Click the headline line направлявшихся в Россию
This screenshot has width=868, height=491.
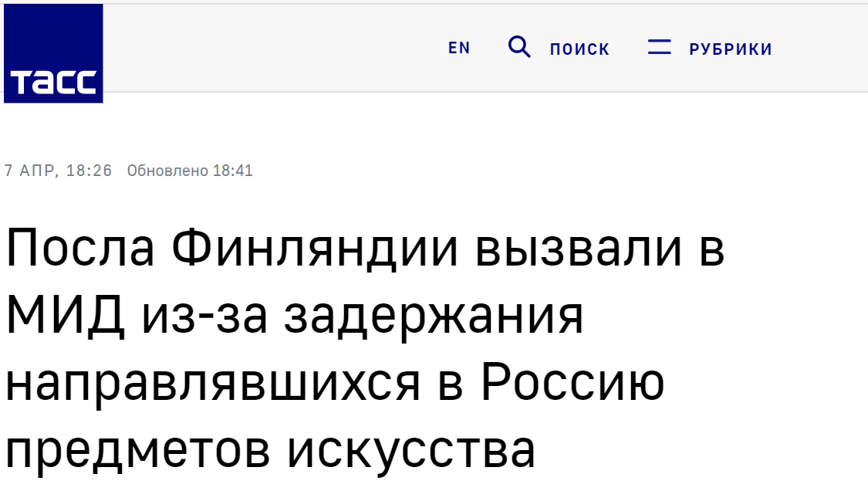click(x=335, y=384)
